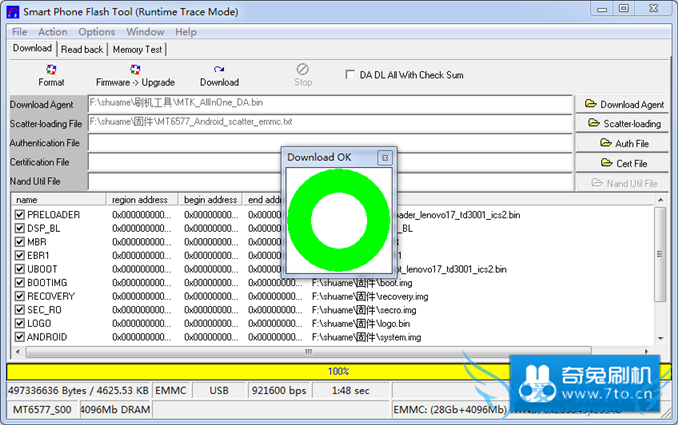Image resolution: width=678 pixels, height=425 pixels.
Task: Browse with the Scatter-loading folder button
Action: coord(624,124)
